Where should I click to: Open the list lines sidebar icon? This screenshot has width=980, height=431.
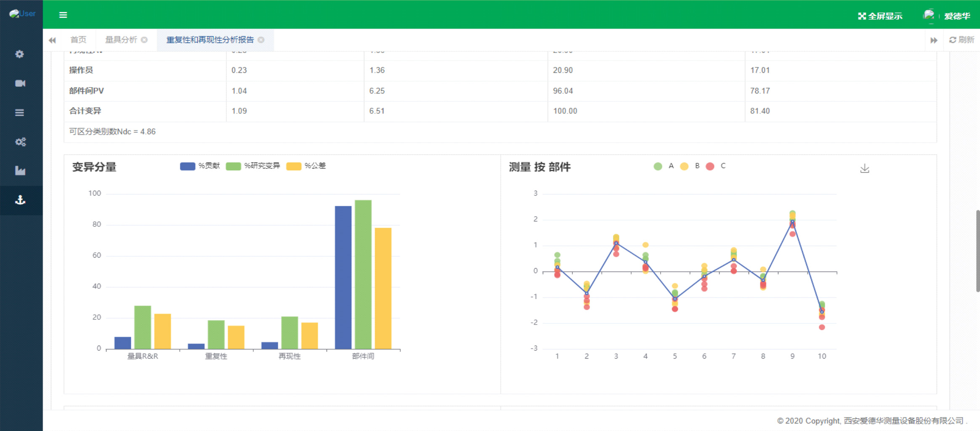20,113
